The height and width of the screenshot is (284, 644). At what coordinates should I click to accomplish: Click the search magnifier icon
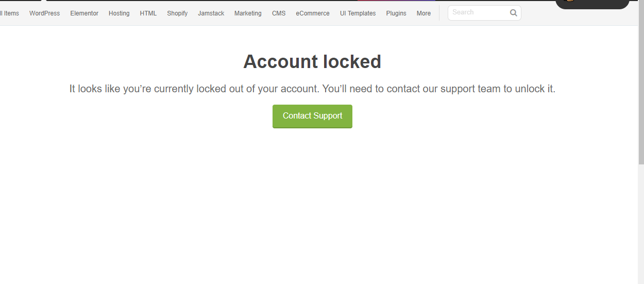click(x=513, y=13)
